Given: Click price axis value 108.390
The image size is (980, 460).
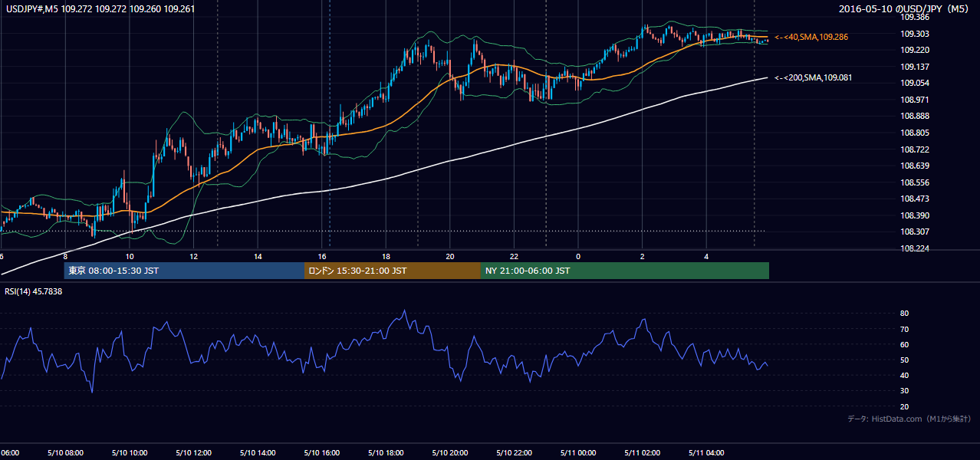Looking at the screenshot, I should 915,216.
